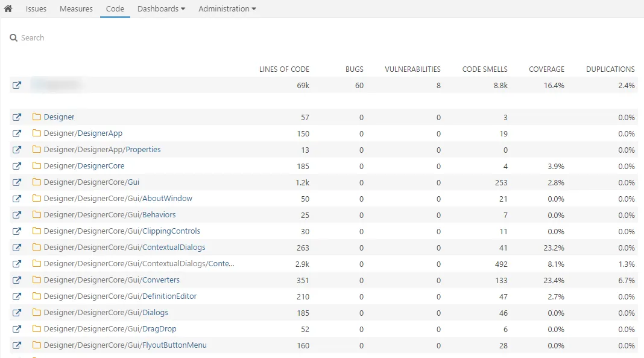Open external link icon for Designer row

(17, 117)
